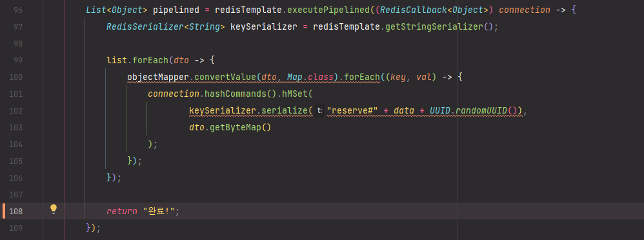Click line number 109 in the gutter

(x=15, y=228)
